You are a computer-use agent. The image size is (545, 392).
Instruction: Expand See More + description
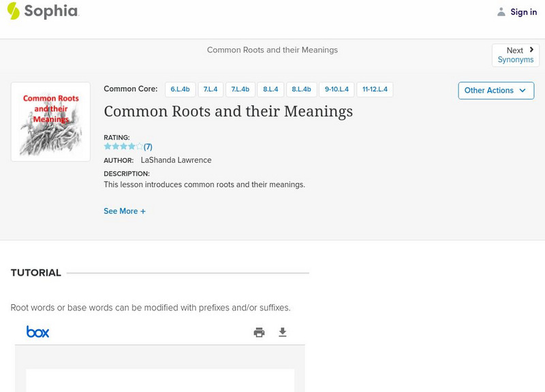(x=125, y=211)
